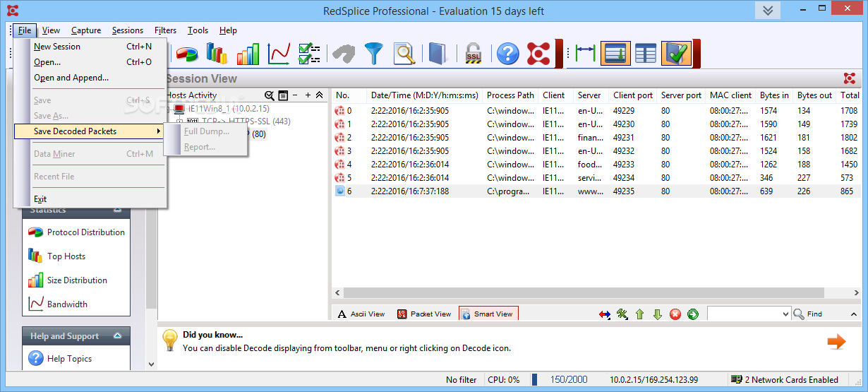Click the blue question mark help icon
868x392 pixels.
[507, 54]
